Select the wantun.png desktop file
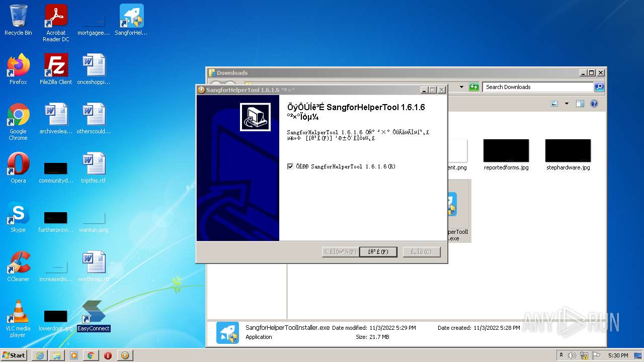This screenshot has height=362, width=644. (x=94, y=221)
